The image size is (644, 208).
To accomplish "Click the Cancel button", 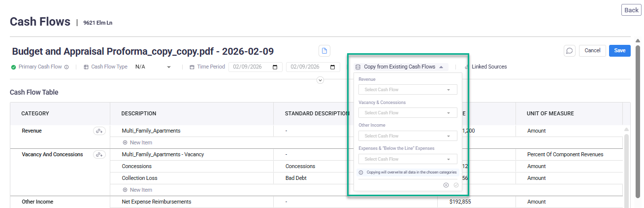I will pos(592,50).
